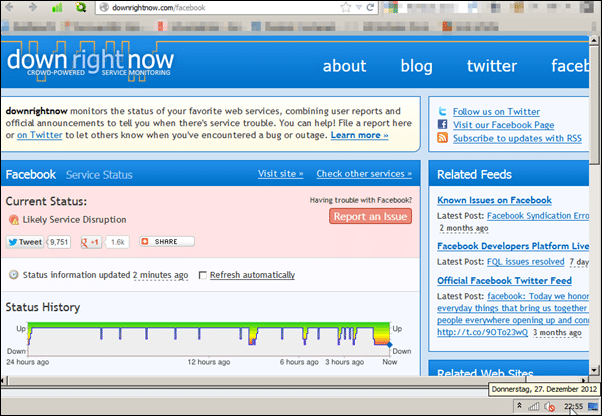
Task: Open the http://t.co/9OTo23wQ short link
Action: [482, 332]
